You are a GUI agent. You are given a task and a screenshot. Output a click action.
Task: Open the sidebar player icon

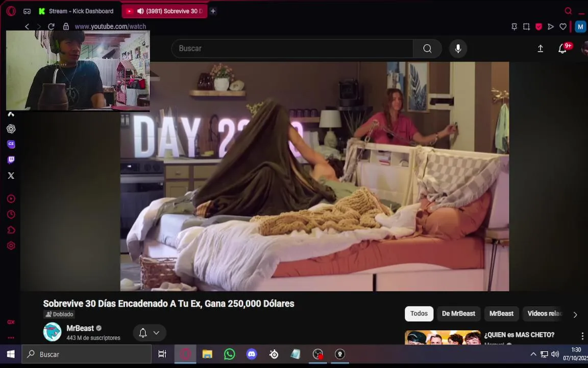(11, 199)
